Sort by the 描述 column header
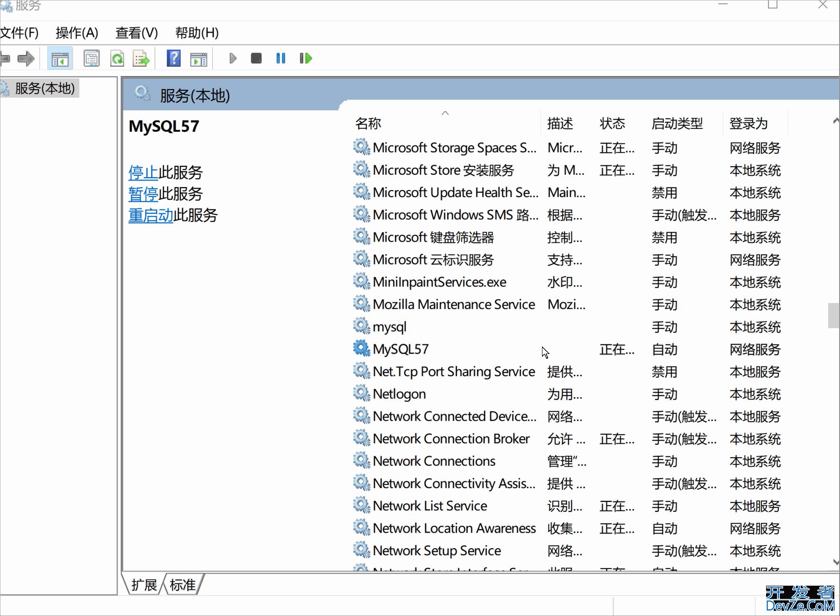The width and height of the screenshot is (840, 616). click(x=560, y=124)
